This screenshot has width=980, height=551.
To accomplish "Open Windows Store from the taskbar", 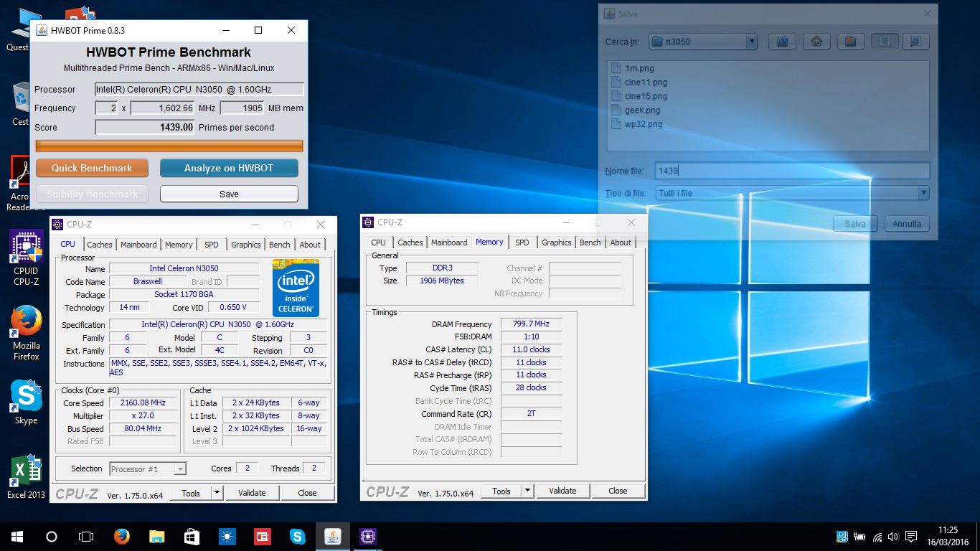I will 192,537.
